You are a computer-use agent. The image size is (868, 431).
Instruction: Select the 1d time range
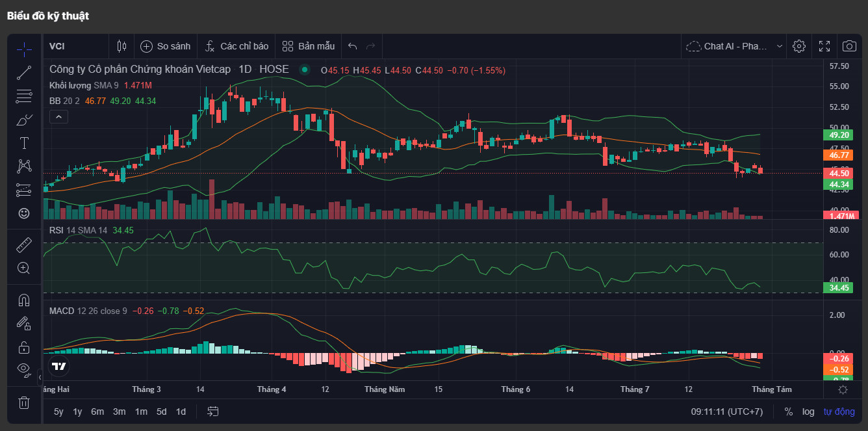[x=181, y=411]
